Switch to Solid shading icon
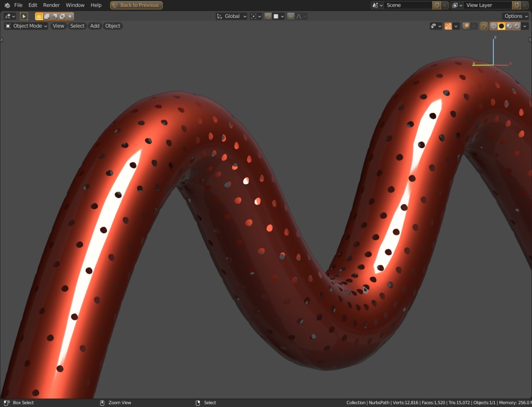Screen dimensions: 532x407 (x=501, y=26)
